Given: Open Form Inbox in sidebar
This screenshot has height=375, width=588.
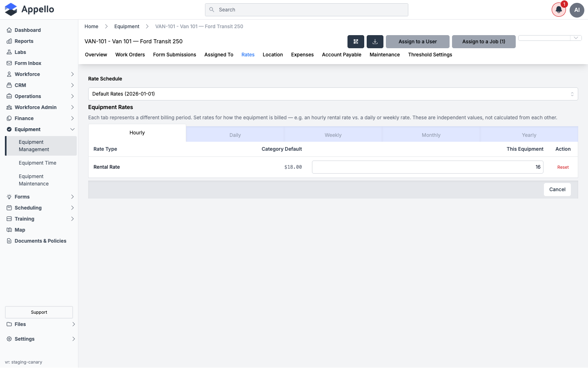Looking at the screenshot, I should click(x=28, y=63).
